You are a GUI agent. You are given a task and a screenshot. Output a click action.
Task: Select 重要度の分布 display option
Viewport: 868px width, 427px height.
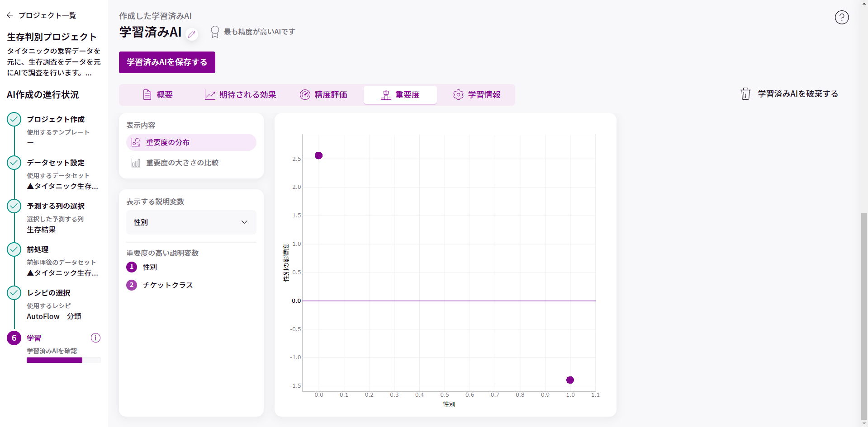tap(191, 142)
